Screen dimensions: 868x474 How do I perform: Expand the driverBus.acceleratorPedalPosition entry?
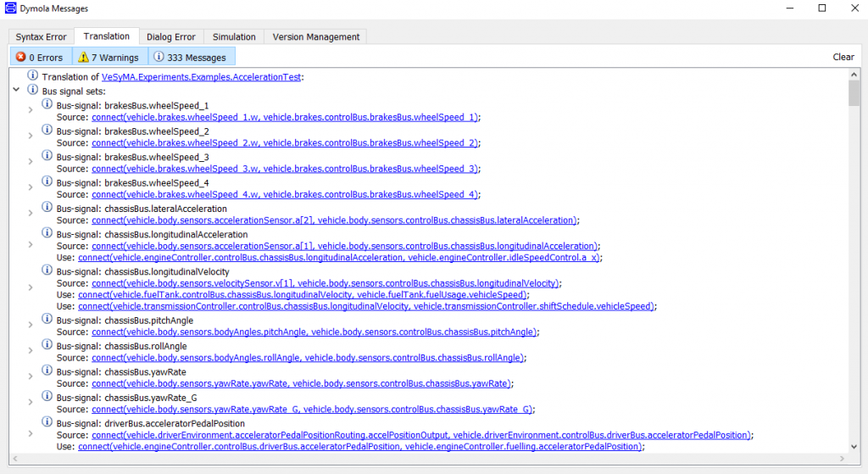click(x=31, y=434)
